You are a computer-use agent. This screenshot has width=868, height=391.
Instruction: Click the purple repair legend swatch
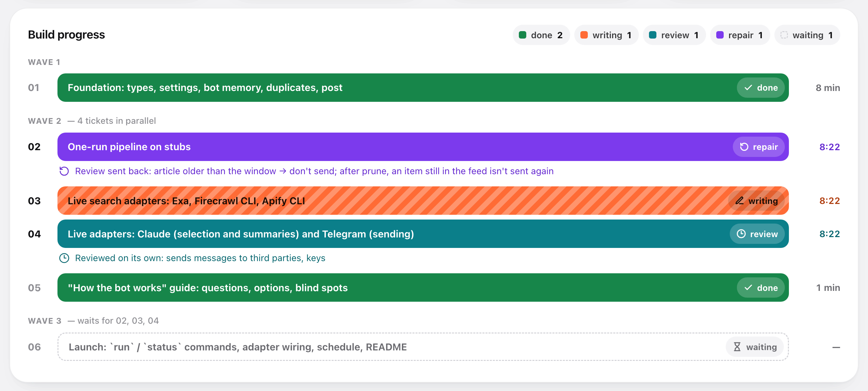coord(720,35)
